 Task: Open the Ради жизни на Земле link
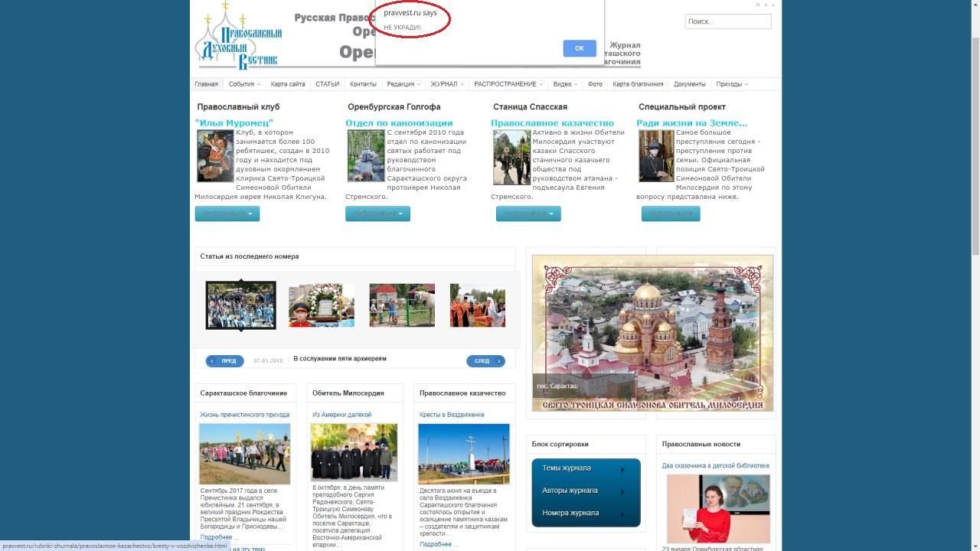(x=692, y=122)
